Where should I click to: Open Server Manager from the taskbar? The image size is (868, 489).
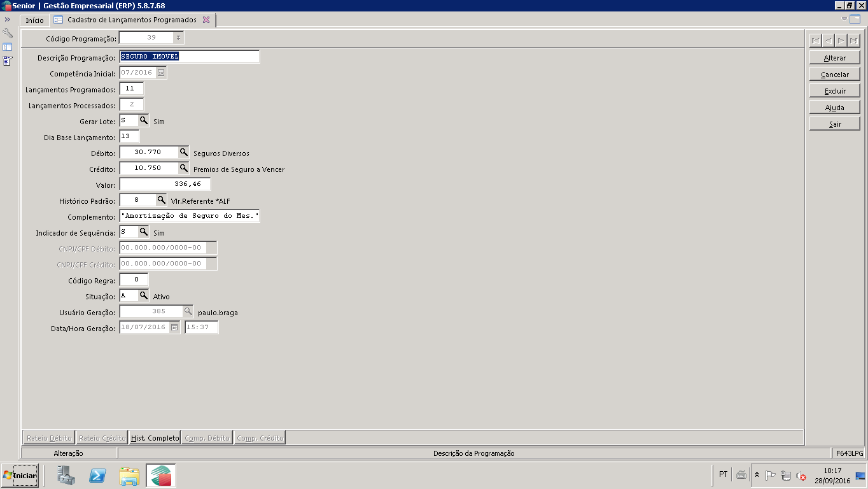click(66, 475)
